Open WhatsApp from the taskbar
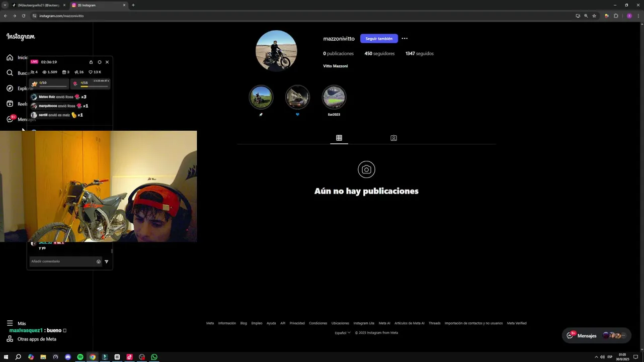This screenshot has width=644, height=362. (154, 357)
